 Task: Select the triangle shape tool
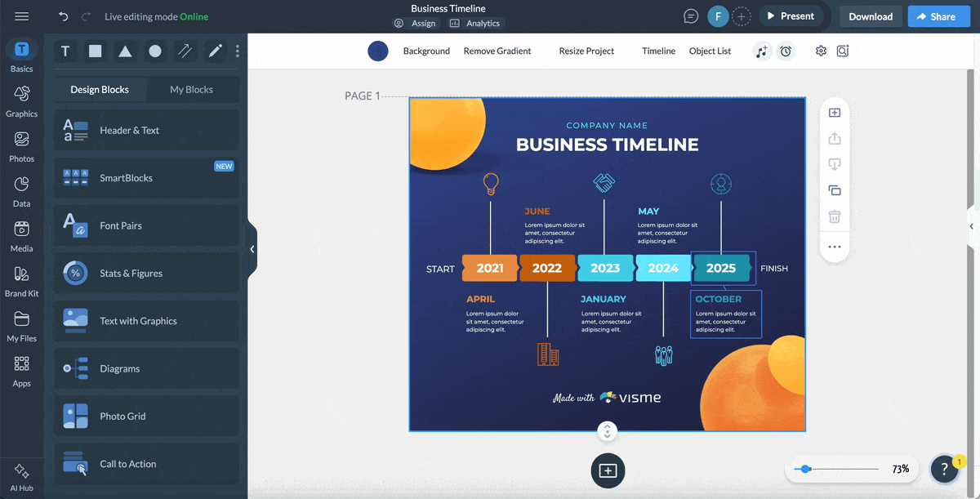[125, 51]
